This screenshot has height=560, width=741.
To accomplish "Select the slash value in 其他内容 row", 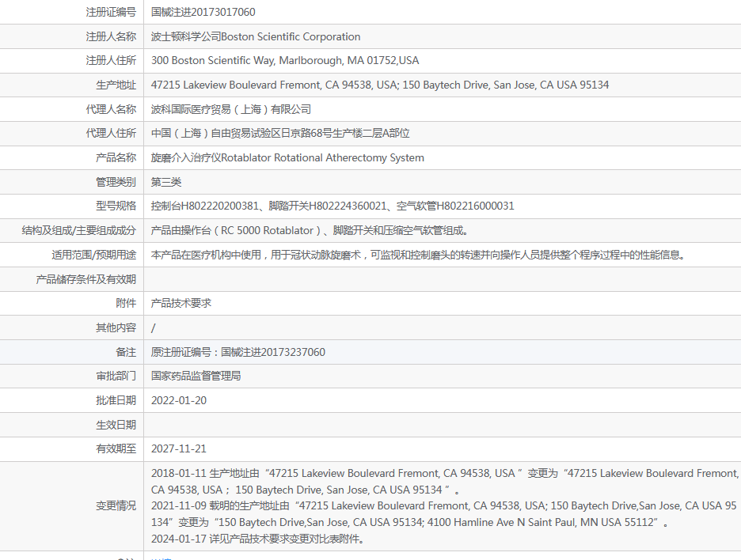I will pyautogui.click(x=153, y=328).
